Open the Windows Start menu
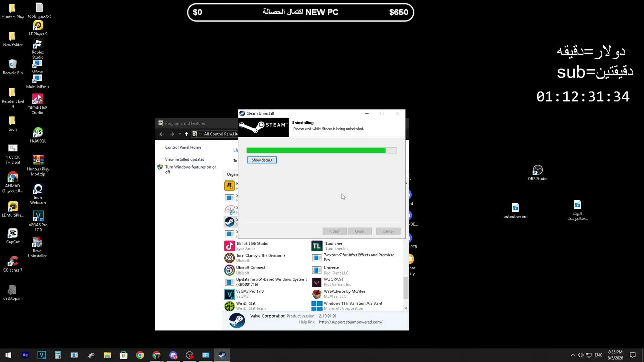Viewport: 644px width, 362px height. coord(8,355)
